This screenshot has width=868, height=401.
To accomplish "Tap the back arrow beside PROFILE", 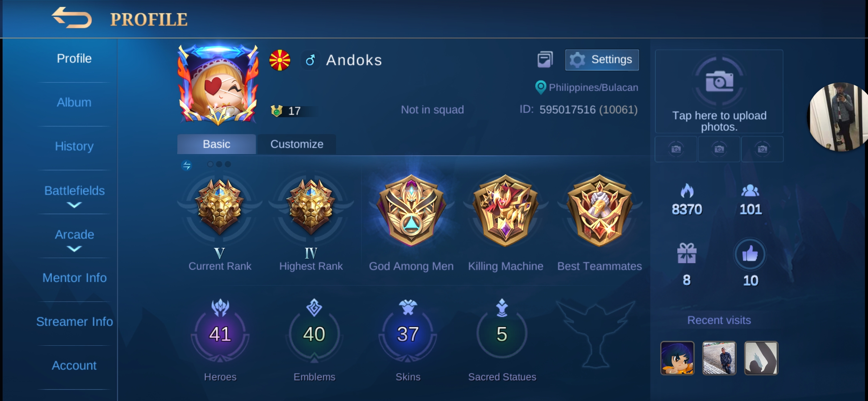I will pyautogui.click(x=72, y=18).
